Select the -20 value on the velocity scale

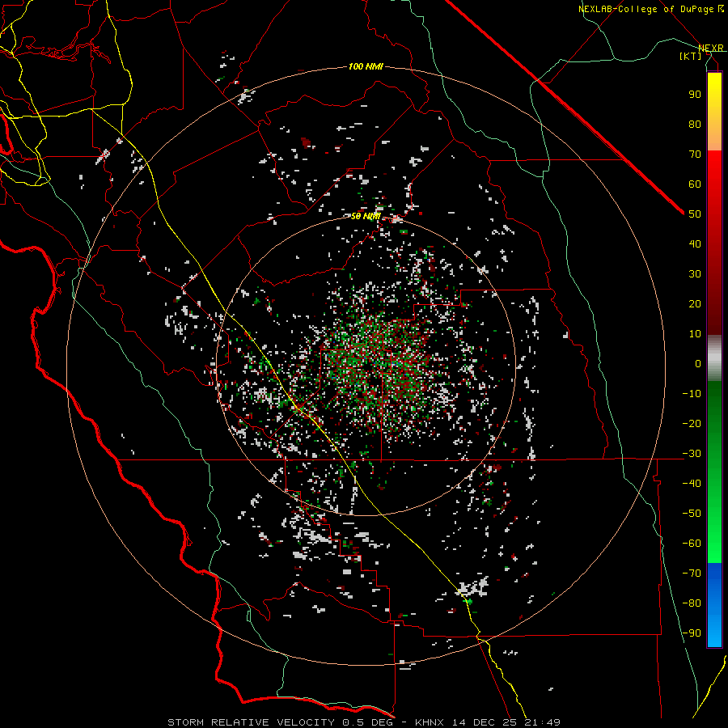click(x=692, y=423)
